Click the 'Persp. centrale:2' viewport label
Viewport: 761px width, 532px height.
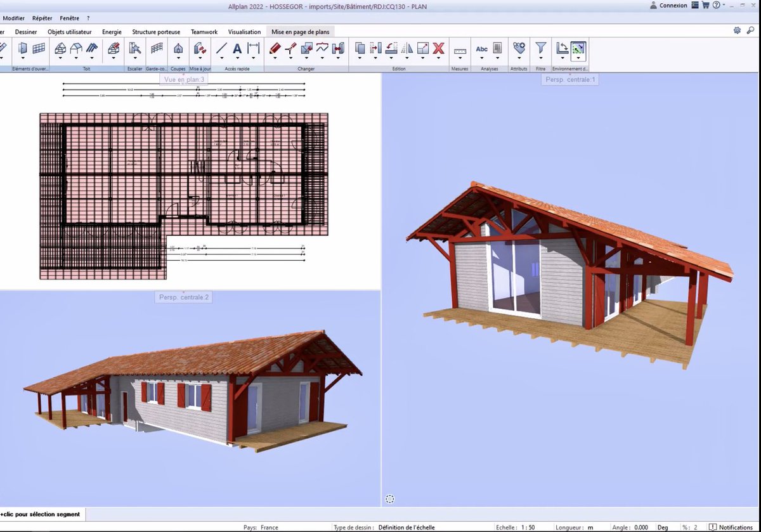tap(184, 297)
